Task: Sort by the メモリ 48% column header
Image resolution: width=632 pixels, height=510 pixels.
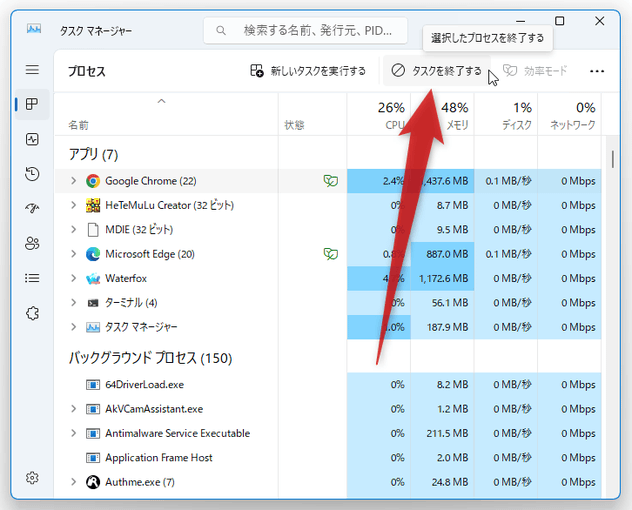Action: [x=443, y=114]
